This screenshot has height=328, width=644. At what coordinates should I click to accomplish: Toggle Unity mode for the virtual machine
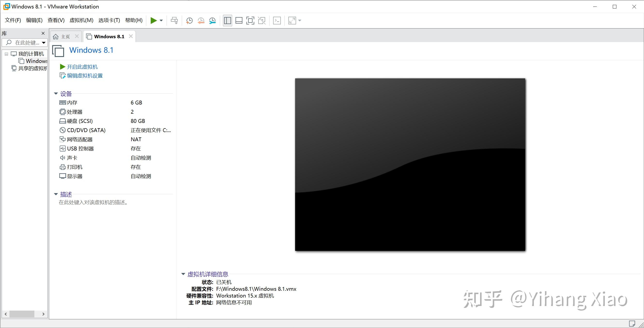coord(262,20)
